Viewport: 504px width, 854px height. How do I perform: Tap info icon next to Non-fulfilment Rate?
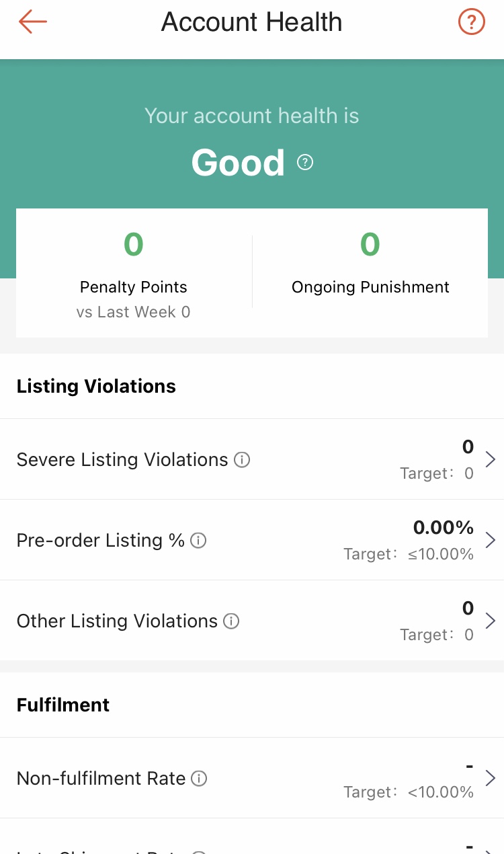[x=199, y=779]
